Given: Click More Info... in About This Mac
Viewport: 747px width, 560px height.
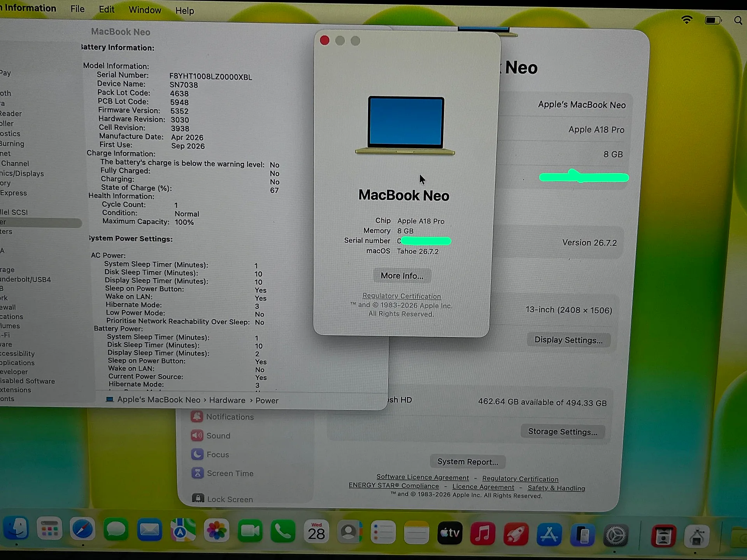Looking at the screenshot, I should tap(402, 276).
